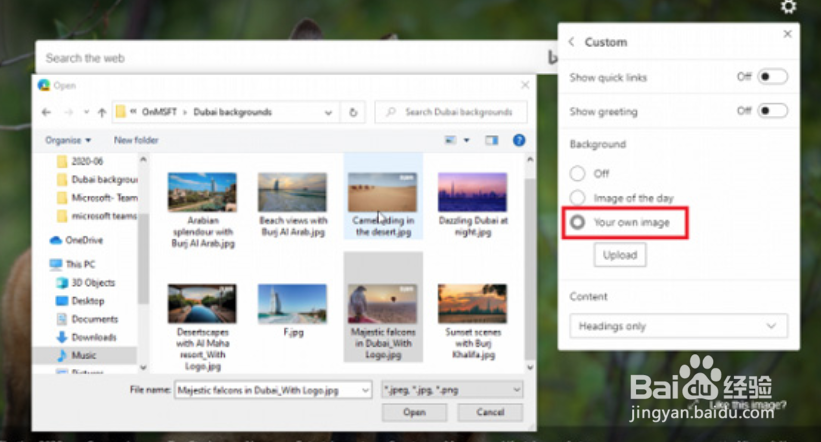Close the Custom settings panel
Viewport: 821px width, 442px height.
click(x=787, y=34)
